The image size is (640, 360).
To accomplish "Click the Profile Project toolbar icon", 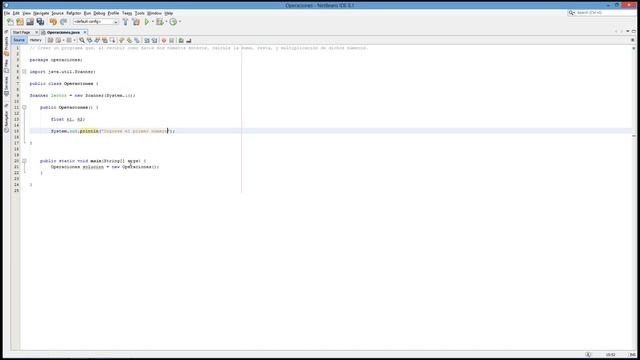I will click(x=173, y=22).
